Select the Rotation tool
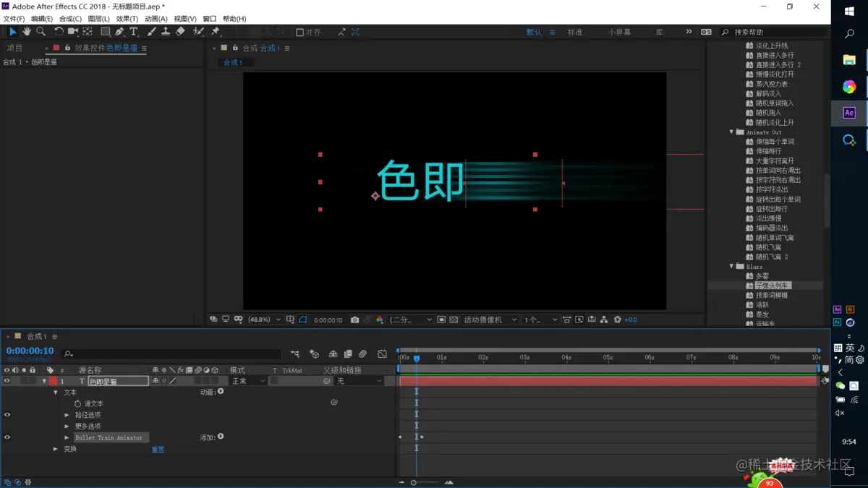 pyautogui.click(x=59, y=32)
